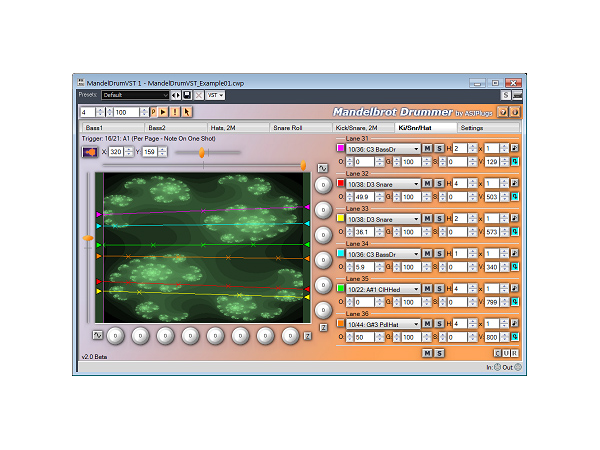The width and height of the screenshot is (600, 450).
Task: Open the Lane 35 A#1 ClHHed note dropdown
Action: 383,289
